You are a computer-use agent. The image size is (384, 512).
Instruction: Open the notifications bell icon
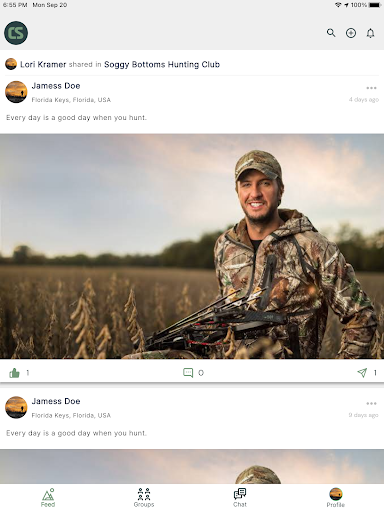click(x=370, y=33)
